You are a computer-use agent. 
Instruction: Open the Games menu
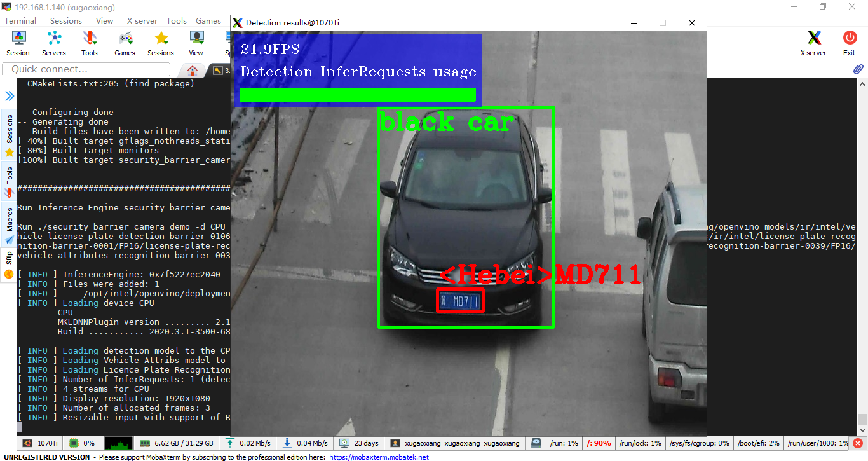click(x=208, y=20)
